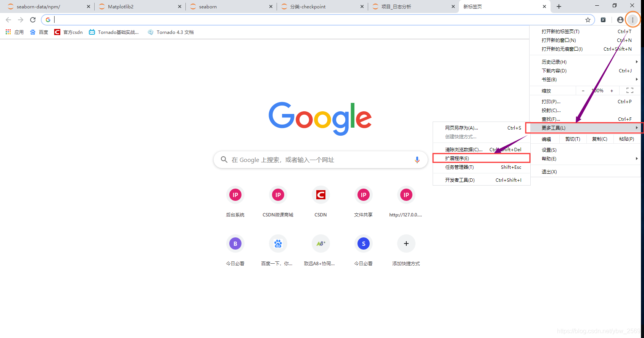This screenshot has height=338, width=644.
Task: Click 添加快捷方式 plus tile
Action: pyautogui.click(x=406, y=251)
